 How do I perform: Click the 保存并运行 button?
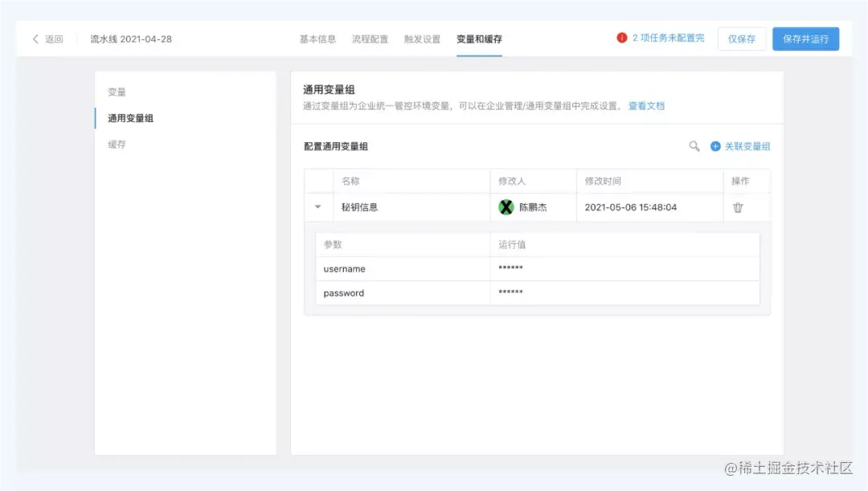[805, 39]
